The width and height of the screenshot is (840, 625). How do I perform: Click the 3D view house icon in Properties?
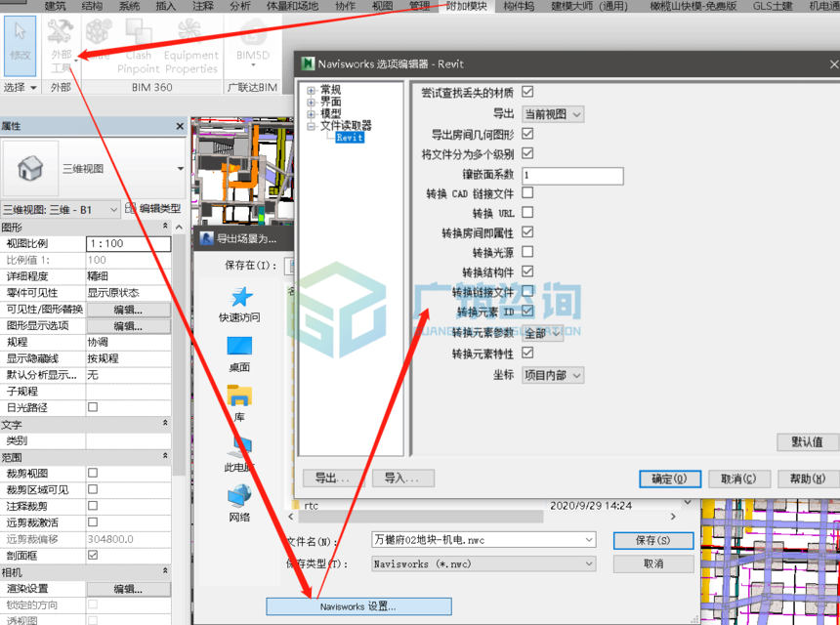click(30, 168)
